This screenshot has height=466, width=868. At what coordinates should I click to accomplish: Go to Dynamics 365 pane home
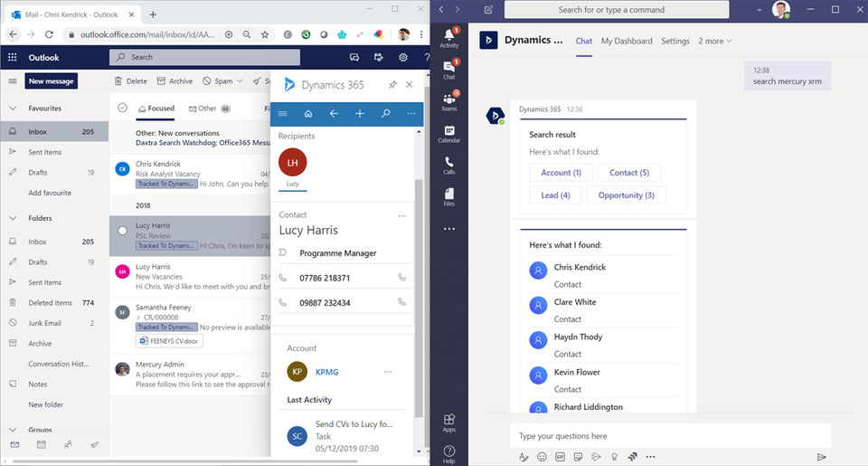(x=308, y=114)
